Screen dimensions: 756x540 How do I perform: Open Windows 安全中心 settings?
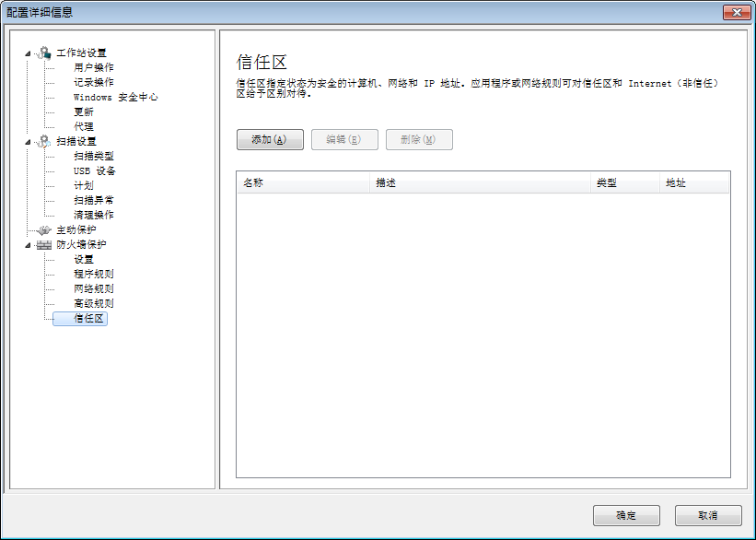click(115, 97)
